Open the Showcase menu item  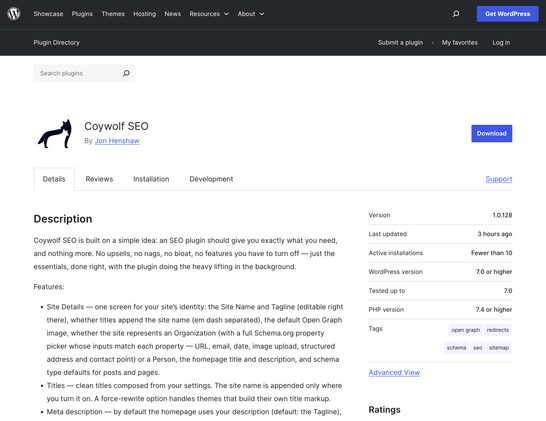point(48,14)
